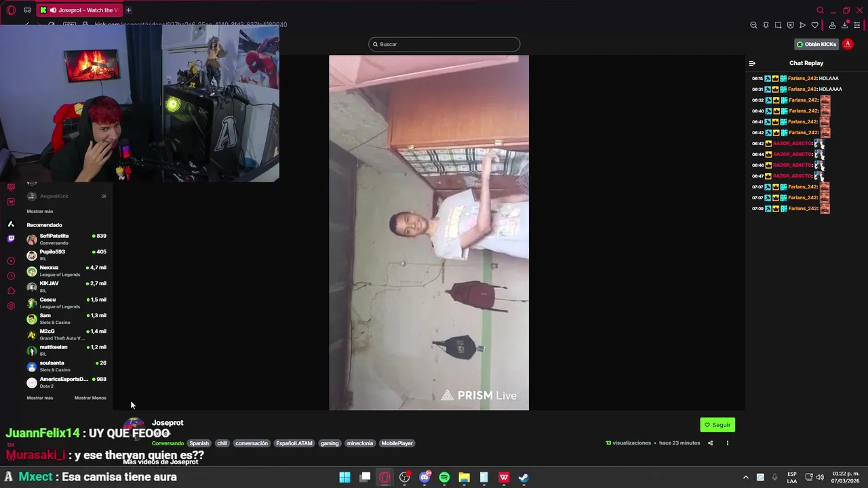Share the video via share icon
Screen dimensions: 868x488
point(710,443)
